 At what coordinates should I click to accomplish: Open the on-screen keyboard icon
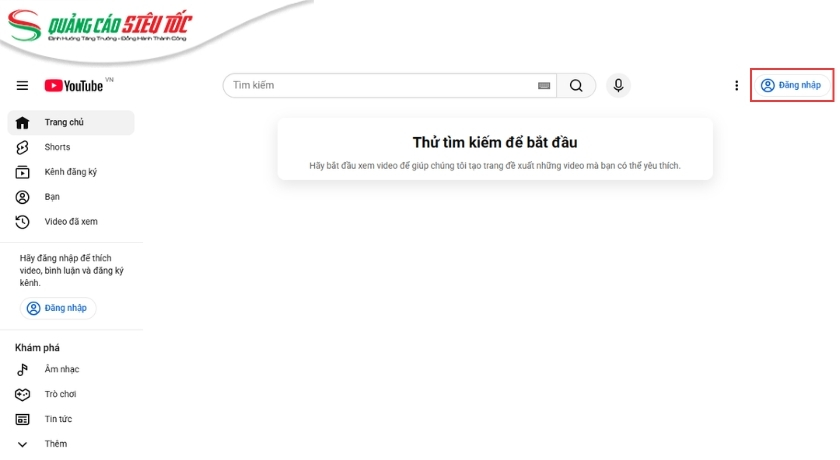click(544, 86)
